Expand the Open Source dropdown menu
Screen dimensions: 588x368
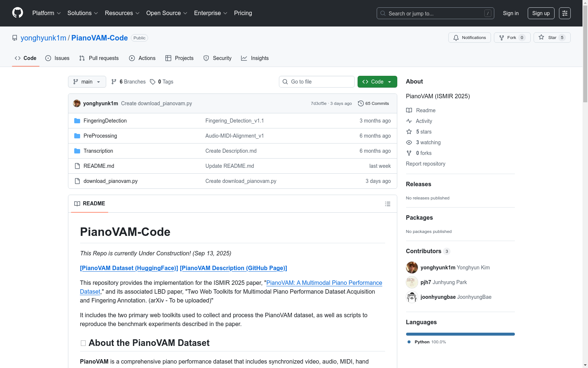pyautogui.click(x=167, y=13)
